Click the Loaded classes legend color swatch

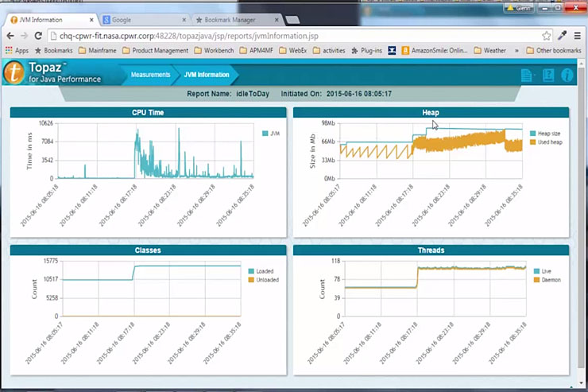251,271
